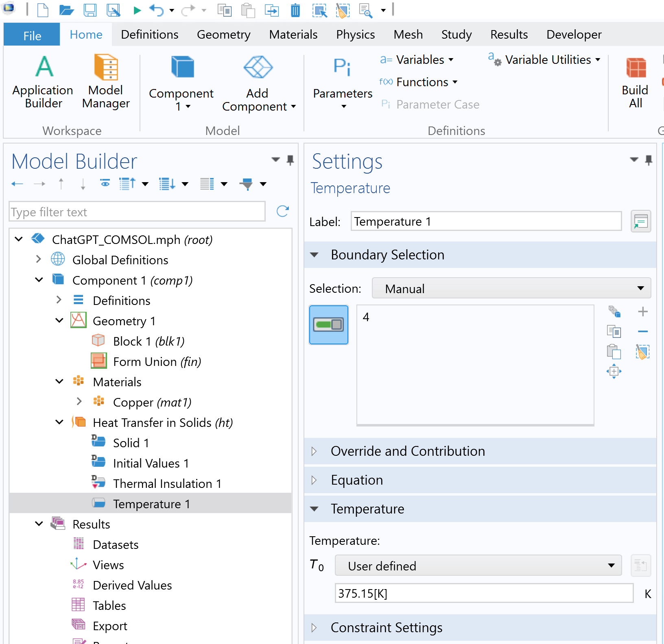
Task: Open the Physics ribbon tab
Action: [x=355, y=35]
